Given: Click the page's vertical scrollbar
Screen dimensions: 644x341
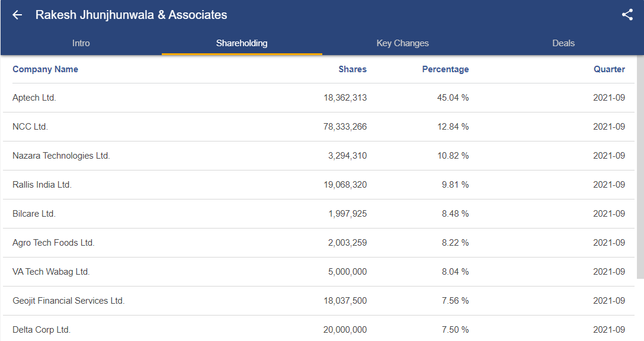Looking at the screenshot, I should point(640,167).
